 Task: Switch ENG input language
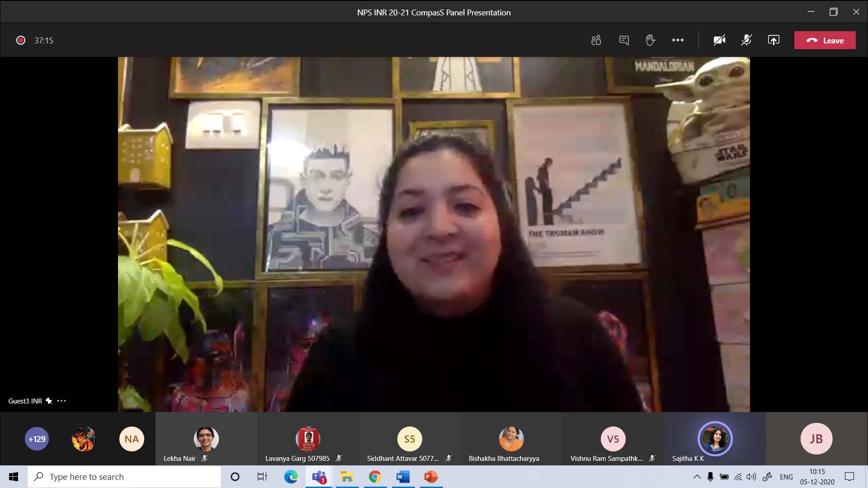pyautogui.click(x=786, y=477)
